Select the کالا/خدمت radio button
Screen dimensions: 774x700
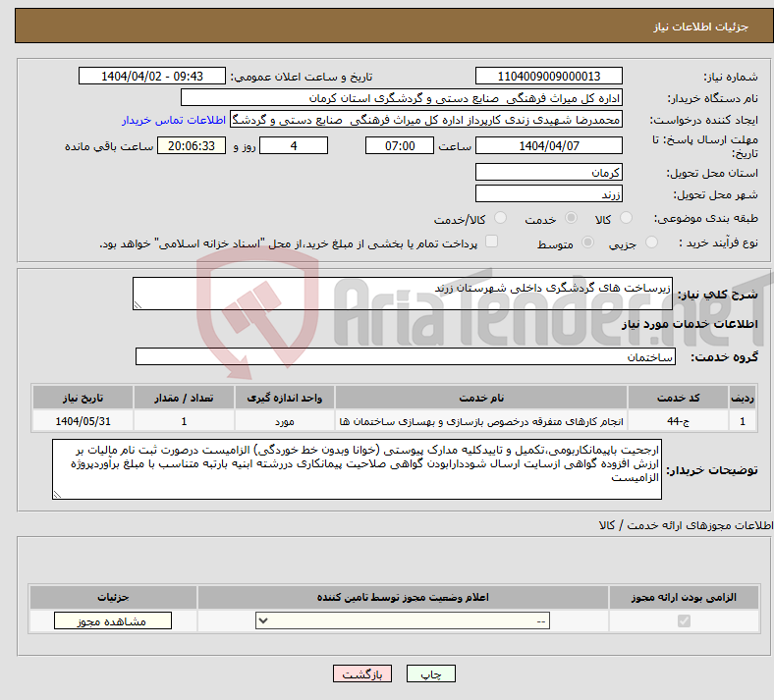pyautogui.click(x=500, y=218)
